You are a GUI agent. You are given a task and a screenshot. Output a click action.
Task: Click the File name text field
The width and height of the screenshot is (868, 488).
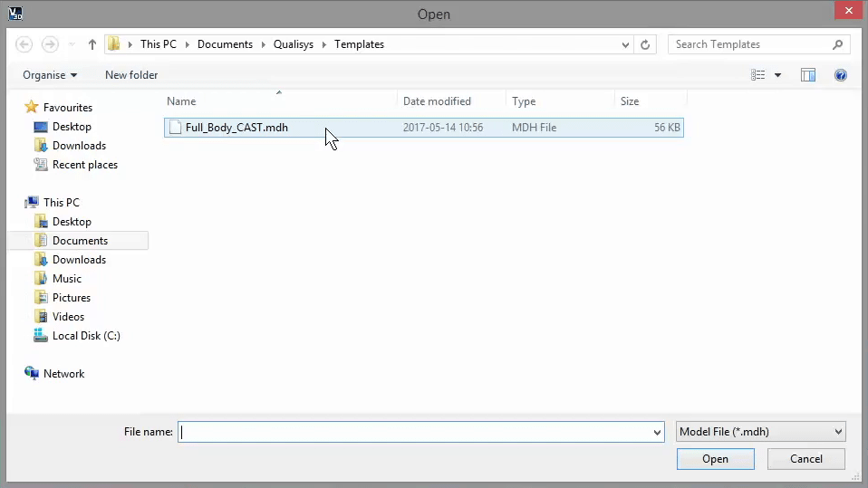[415, 433]
